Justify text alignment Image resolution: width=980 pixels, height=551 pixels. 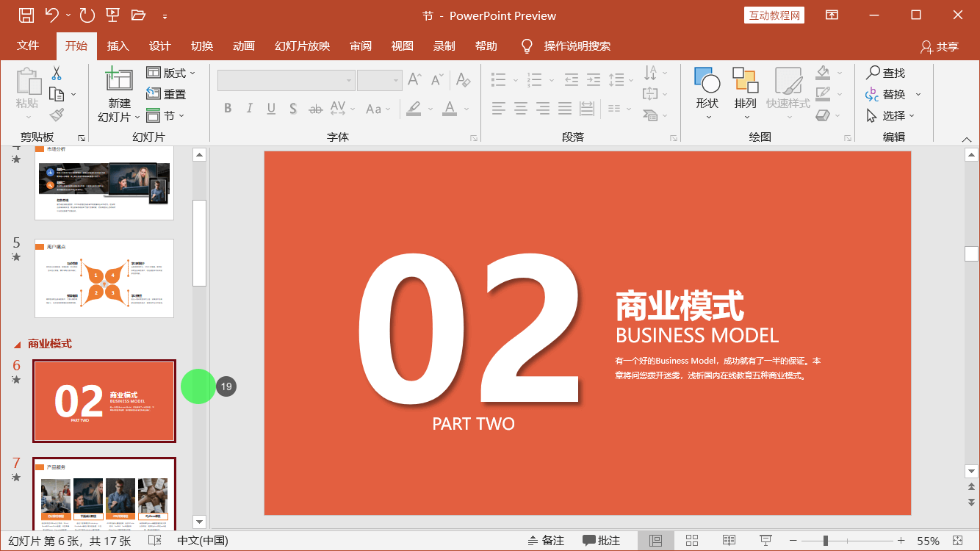click(565, 109)
